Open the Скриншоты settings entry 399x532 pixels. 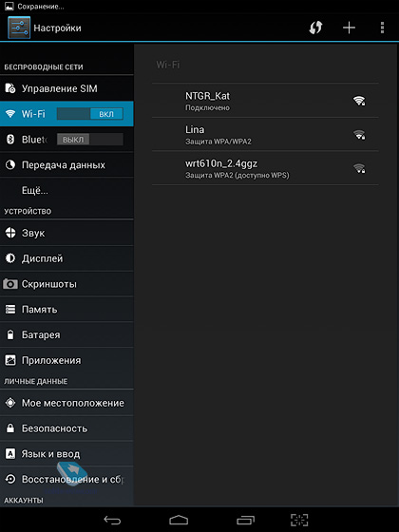pyautogui.click(x=66, y=284)
